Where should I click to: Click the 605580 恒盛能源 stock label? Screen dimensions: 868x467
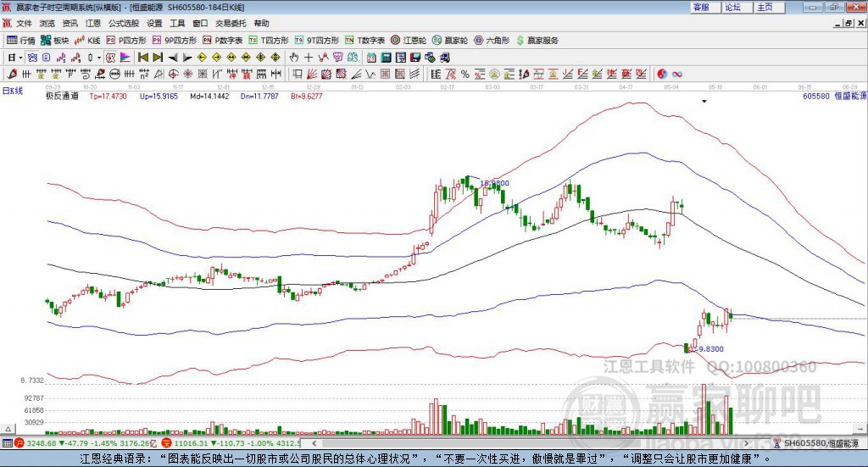click(834, 96)
